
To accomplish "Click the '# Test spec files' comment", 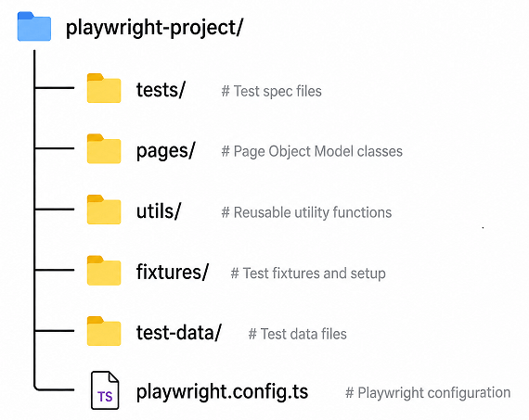I will tap(272, 92).
